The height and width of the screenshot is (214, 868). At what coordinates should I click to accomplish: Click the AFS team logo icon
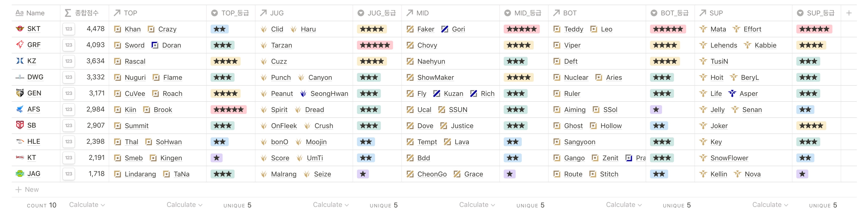tap(20, 109)
